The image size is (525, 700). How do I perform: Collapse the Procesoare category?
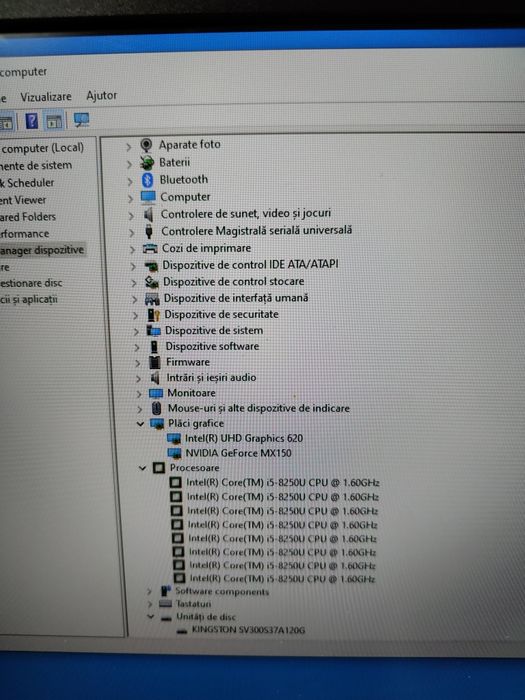tap(142, 468)
